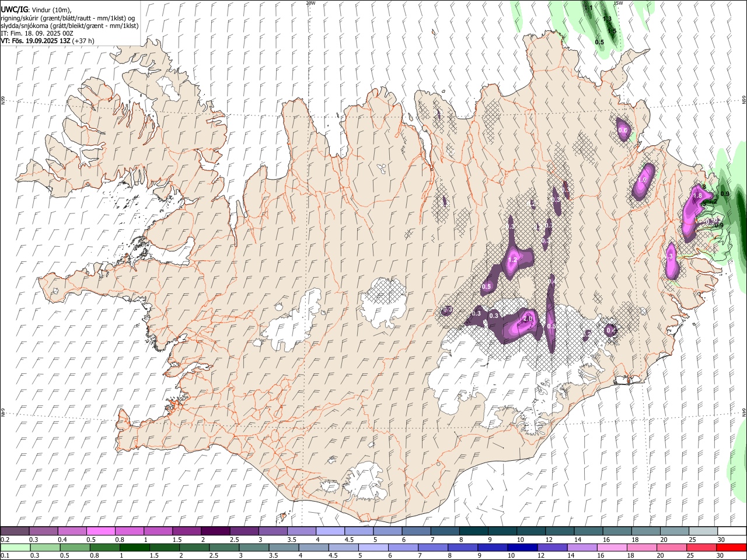The height and width of the screenshot is (560, 747).
Task: Click the upper legend swatch between 0.3 and 0.4
Action: click(x=44, y=531)
